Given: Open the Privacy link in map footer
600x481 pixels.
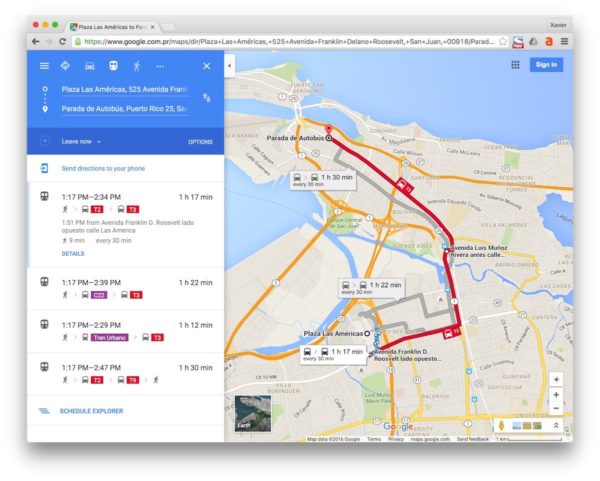Looking at the screenshot, I should pos(396,439).
